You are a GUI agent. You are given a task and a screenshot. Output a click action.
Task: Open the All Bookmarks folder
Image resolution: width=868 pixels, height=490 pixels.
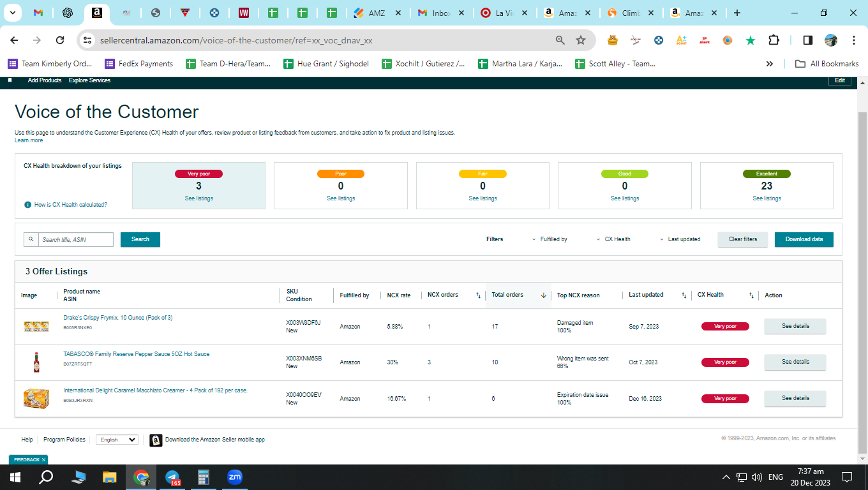(x=827, y=64)
